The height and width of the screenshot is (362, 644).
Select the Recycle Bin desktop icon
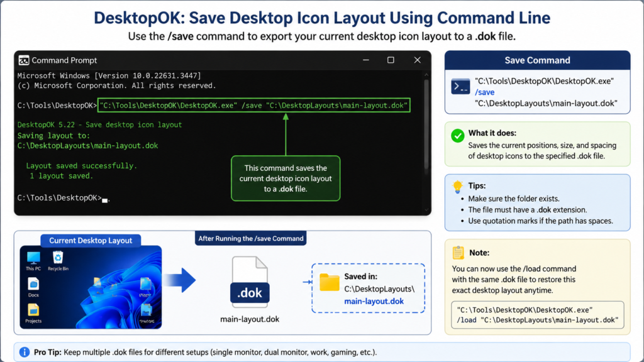pyautogui.click(x=58, y=261)
